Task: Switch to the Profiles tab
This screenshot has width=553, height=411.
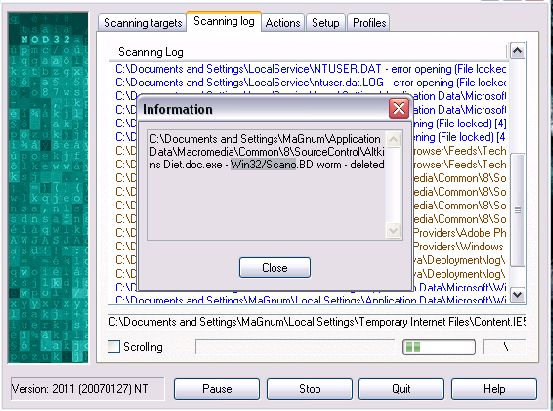Action: [x=369, y=23]
